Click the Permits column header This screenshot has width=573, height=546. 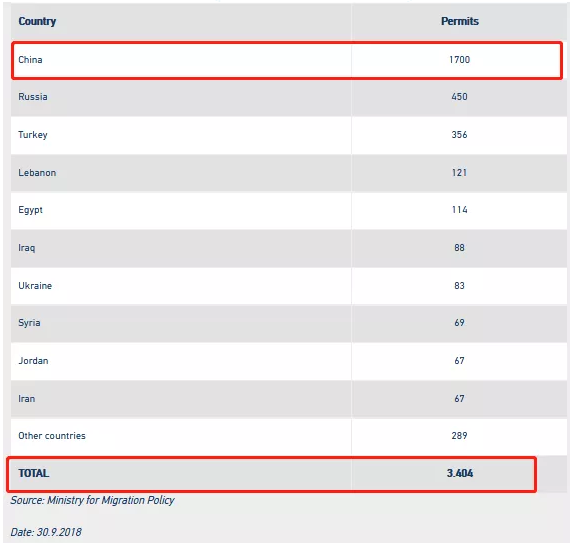(x=460, y=21)
